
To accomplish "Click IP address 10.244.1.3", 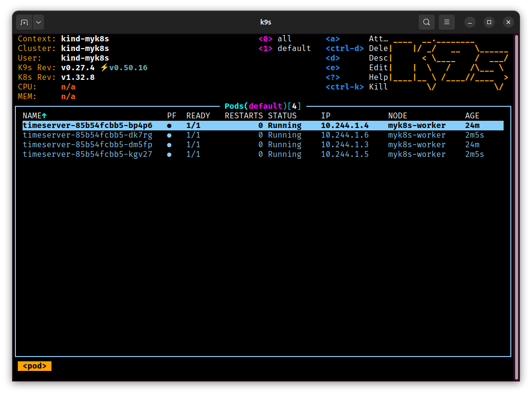I will [x=345, y=144].
